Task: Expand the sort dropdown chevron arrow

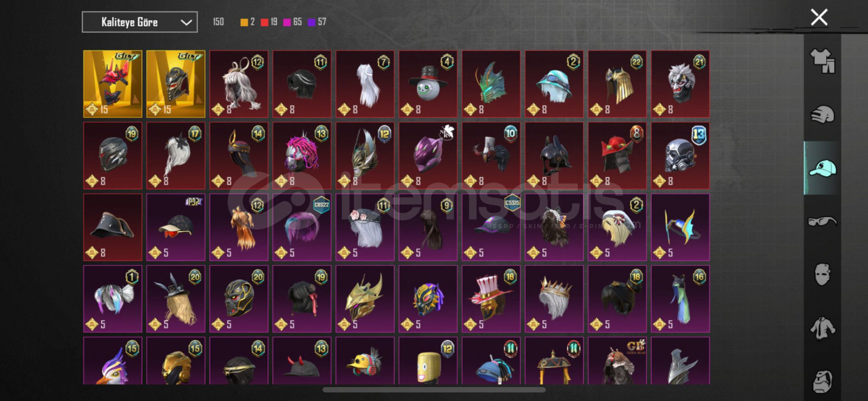Action: [x=186, y=23]
